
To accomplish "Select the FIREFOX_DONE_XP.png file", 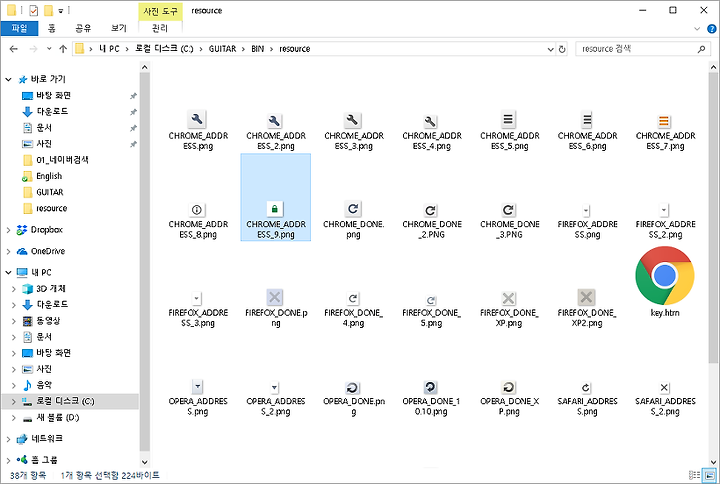I will point(509,309).
